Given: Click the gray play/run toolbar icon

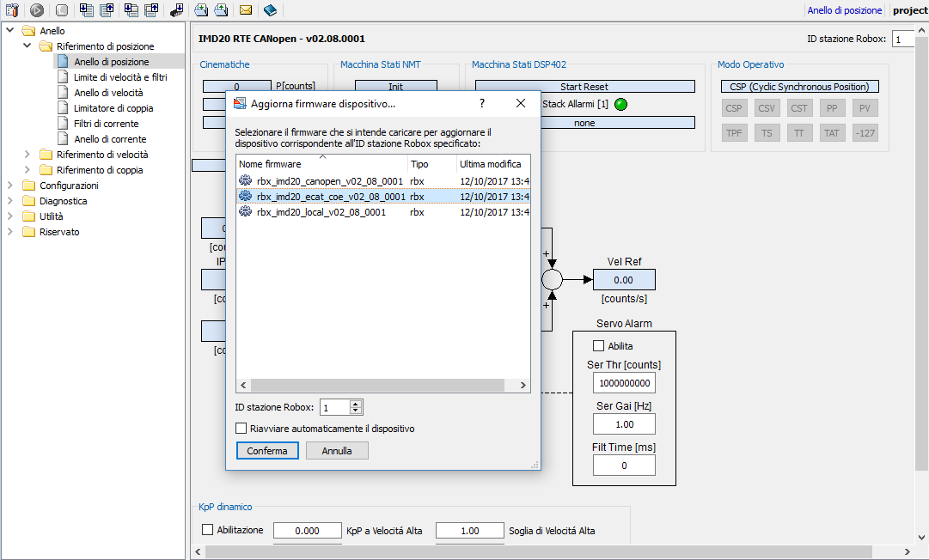Looking at the screenshot, I should [x=37, y=10].
